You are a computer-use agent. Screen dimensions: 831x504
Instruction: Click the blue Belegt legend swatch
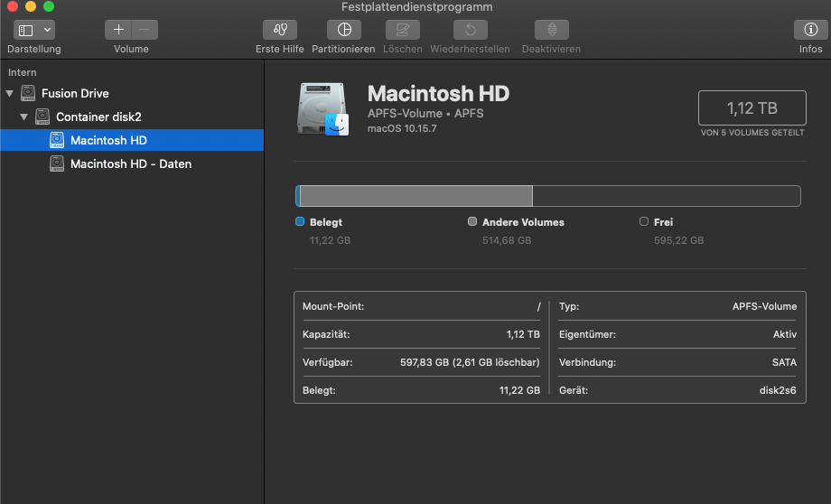click(x=300, y=221)
